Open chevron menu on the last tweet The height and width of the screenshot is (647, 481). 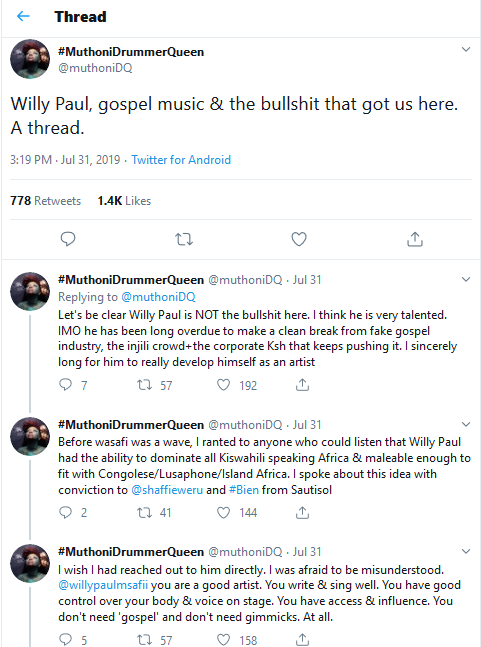tap(466, 551)
